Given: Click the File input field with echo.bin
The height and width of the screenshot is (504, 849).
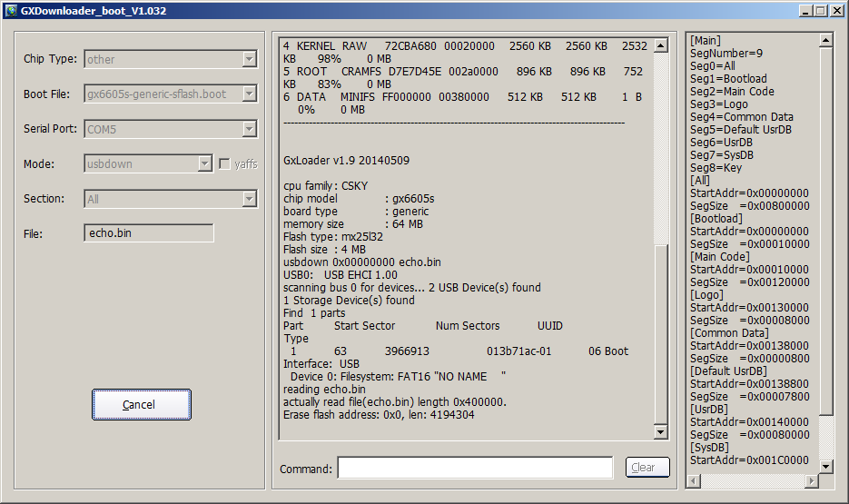Looking at the screenshot, I should [x=149, y=232].
